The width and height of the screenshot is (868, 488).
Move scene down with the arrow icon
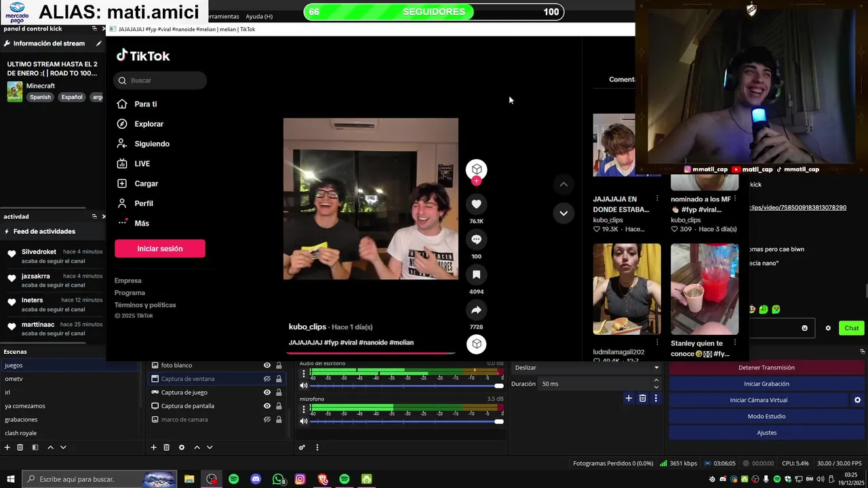[63, 447]
